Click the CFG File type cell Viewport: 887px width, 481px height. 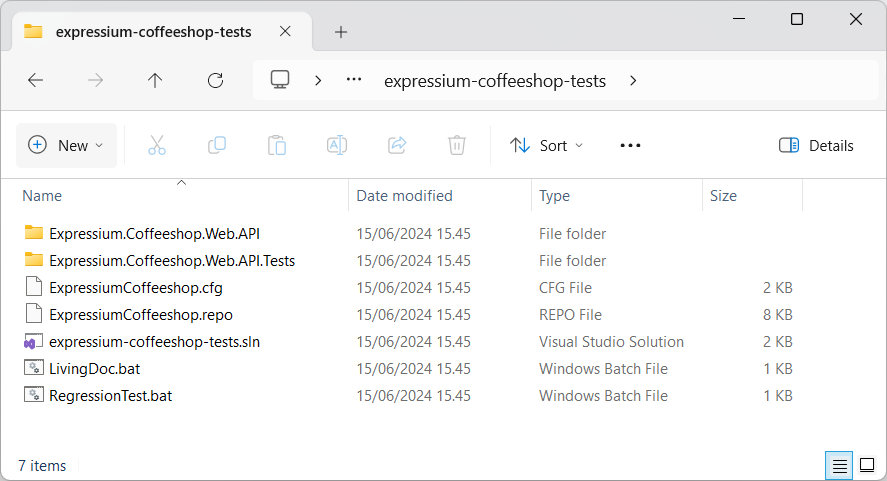point(565,288)
